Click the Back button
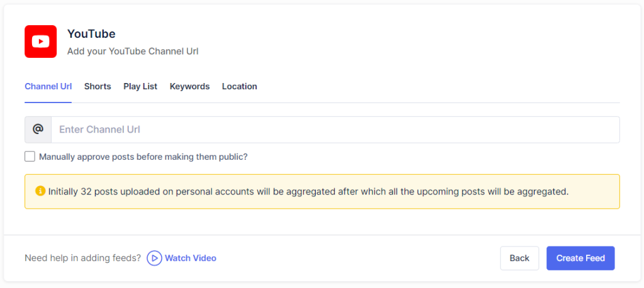This screenshot has height=288, width=644. pos(519,258)
